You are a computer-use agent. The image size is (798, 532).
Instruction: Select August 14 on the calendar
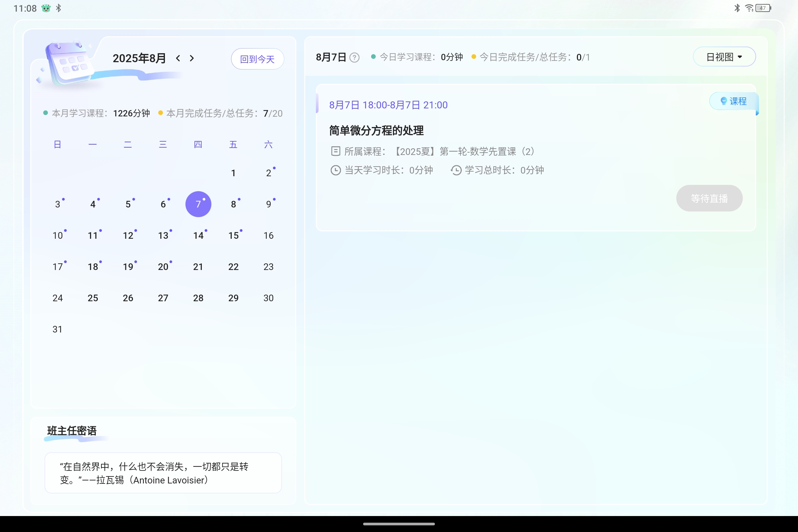click(199, 235)
